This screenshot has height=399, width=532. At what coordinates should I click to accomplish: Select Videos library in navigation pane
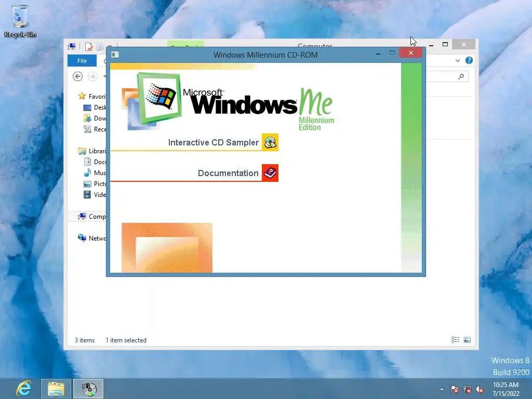click(95, 194)
